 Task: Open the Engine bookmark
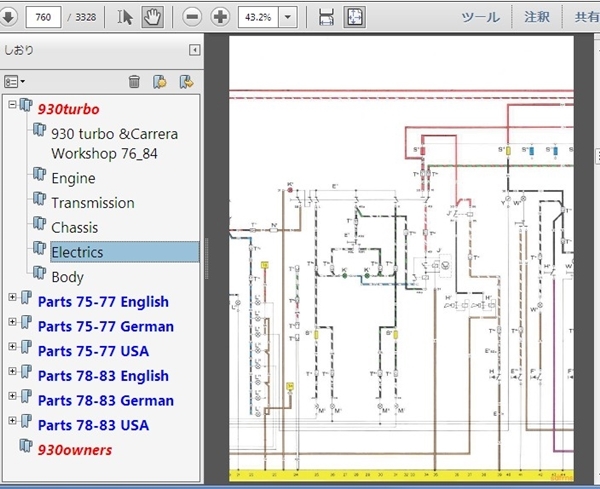(73, 178)
